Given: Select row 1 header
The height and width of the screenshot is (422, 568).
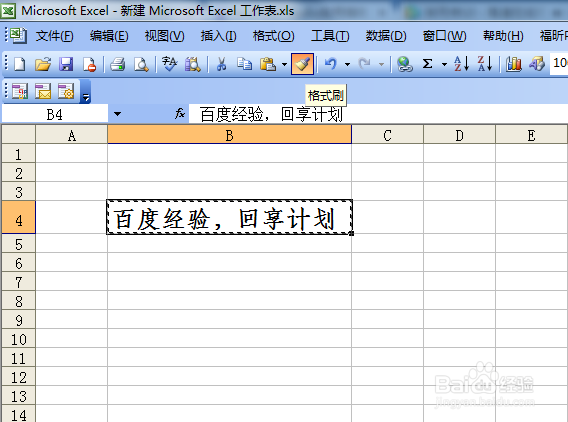Looking at the screenshot, I should (x=18, y=154).
